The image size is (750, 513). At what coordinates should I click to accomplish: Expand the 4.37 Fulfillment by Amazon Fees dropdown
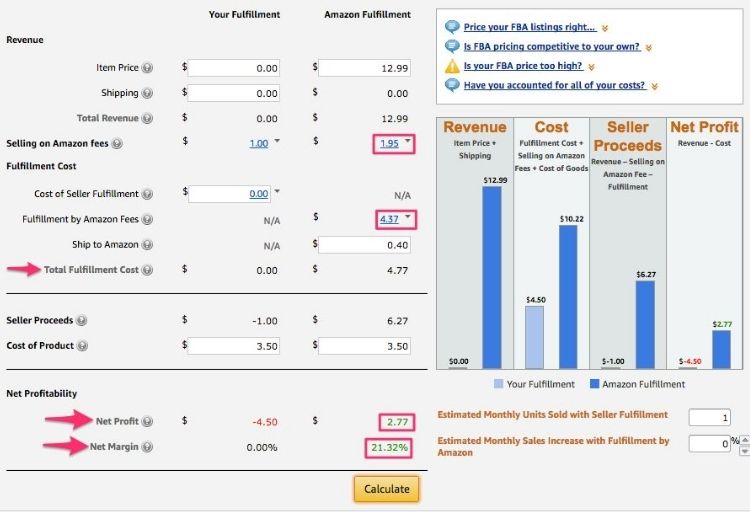pyautogui.click(x=408, y=217)
